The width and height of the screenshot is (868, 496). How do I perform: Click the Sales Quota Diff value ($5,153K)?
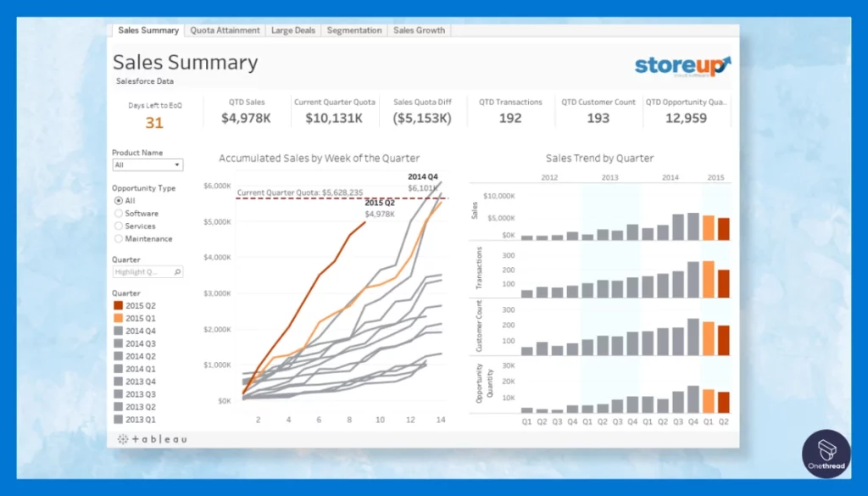(422, 118)
